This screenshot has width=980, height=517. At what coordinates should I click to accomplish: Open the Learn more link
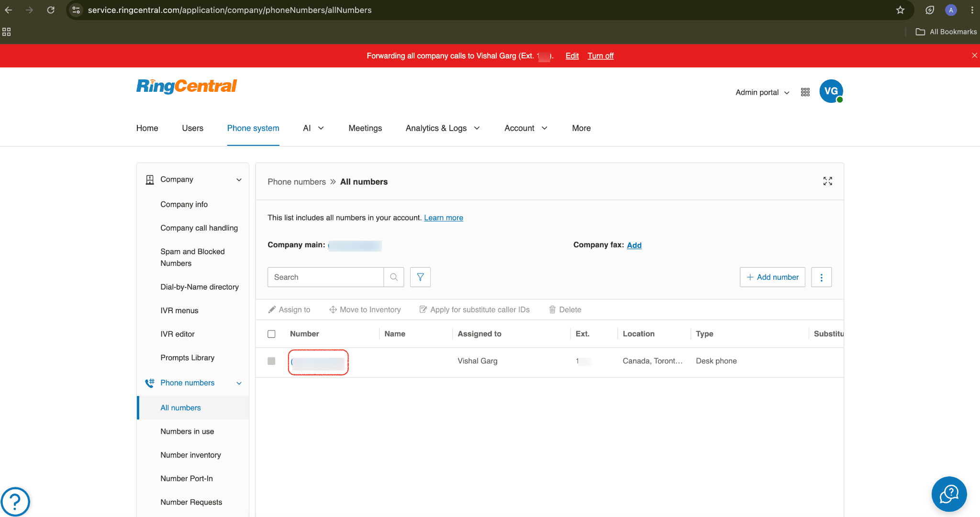(x=444, y=218)
